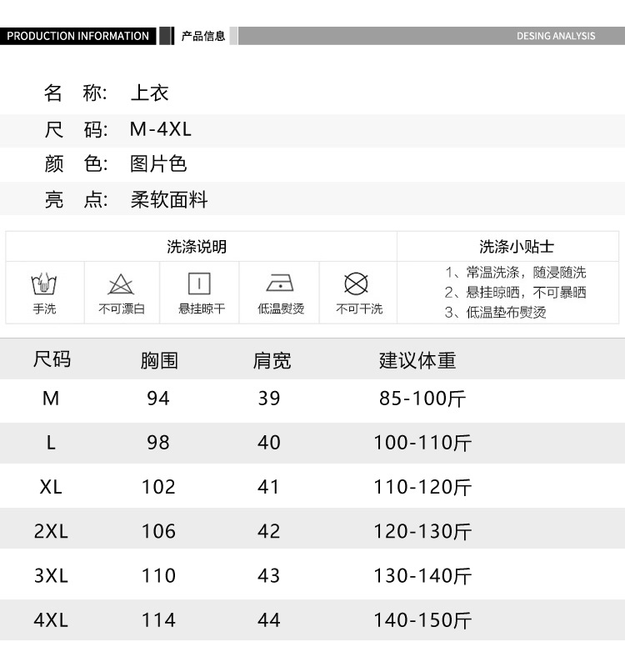
Task: Click chest value 98 in L row
Action: pos(158,443)
